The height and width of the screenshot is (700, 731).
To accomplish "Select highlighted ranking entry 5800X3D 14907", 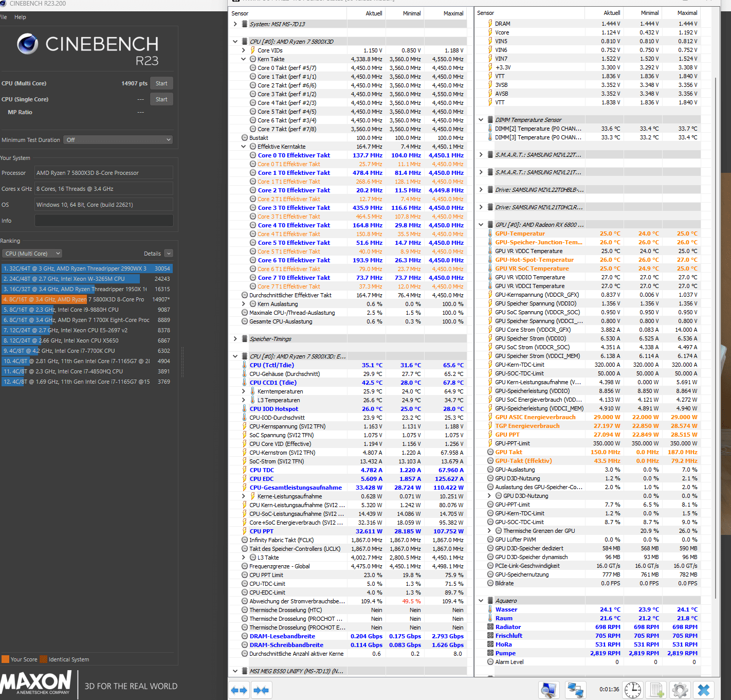I will (87, 299).
